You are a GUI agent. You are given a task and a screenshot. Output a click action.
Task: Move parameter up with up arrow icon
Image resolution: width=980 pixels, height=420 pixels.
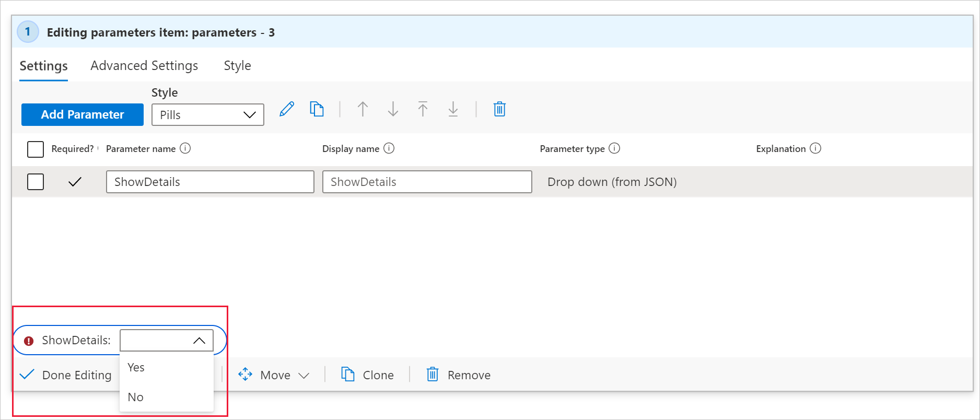(x=363, y=109)
